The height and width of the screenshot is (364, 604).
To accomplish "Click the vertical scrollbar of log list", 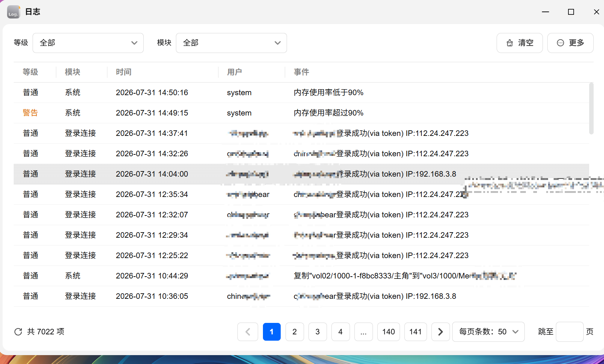I will 591,108.
